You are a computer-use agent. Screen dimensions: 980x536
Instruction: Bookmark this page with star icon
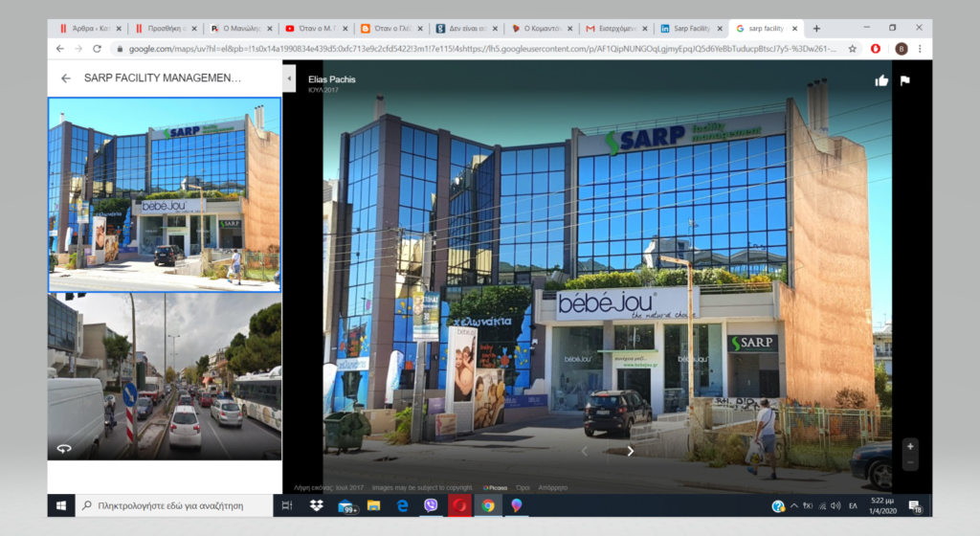(x=852, y=49)
